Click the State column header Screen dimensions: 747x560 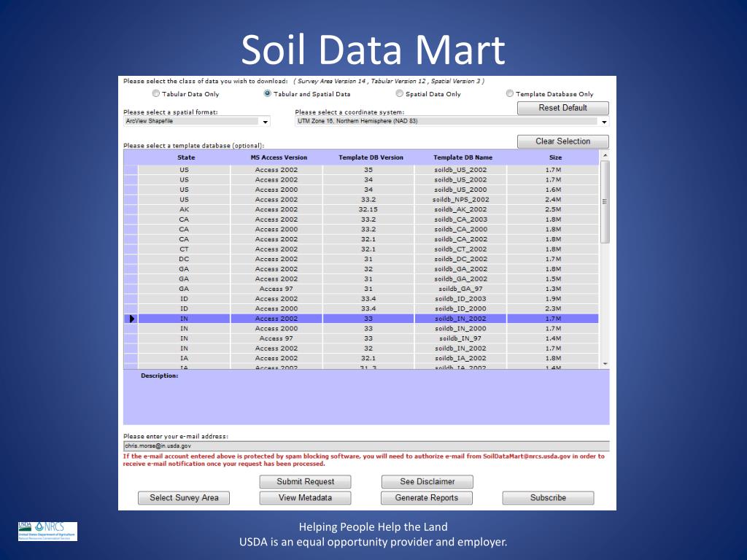click(x=186, y=157)
